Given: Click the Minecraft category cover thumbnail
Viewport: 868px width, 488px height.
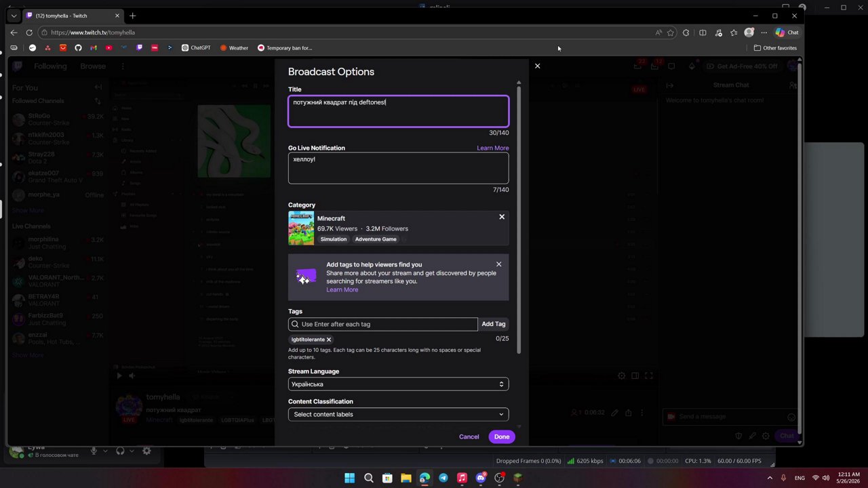Looking at the screenshot, I should [x=301, y=228].
